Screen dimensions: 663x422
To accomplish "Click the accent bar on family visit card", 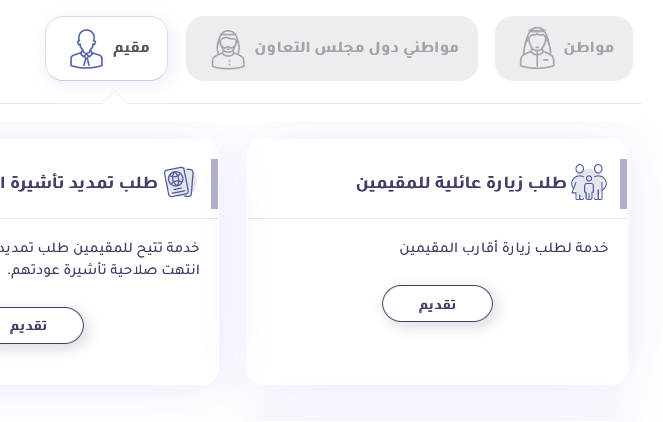I will (623, 183).
